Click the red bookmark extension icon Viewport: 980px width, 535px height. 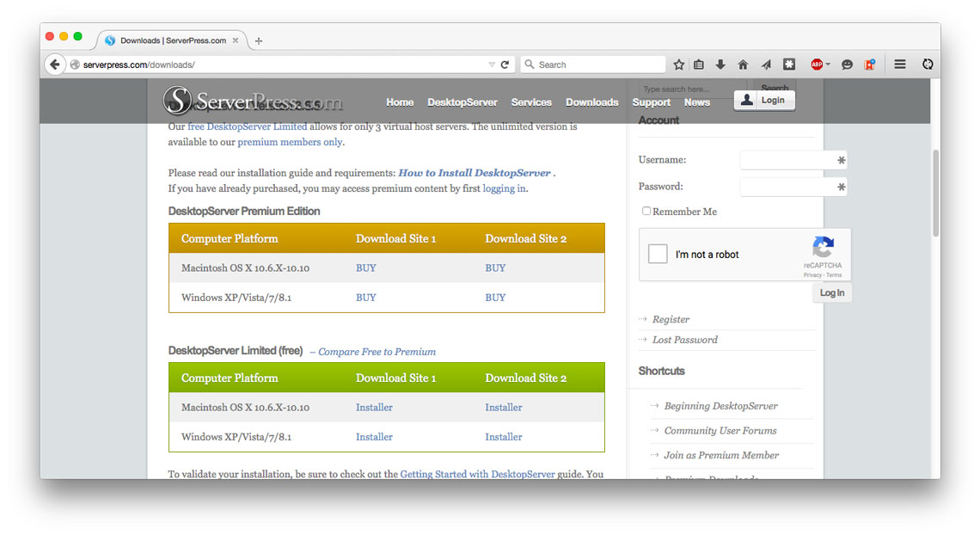point(869,65)
